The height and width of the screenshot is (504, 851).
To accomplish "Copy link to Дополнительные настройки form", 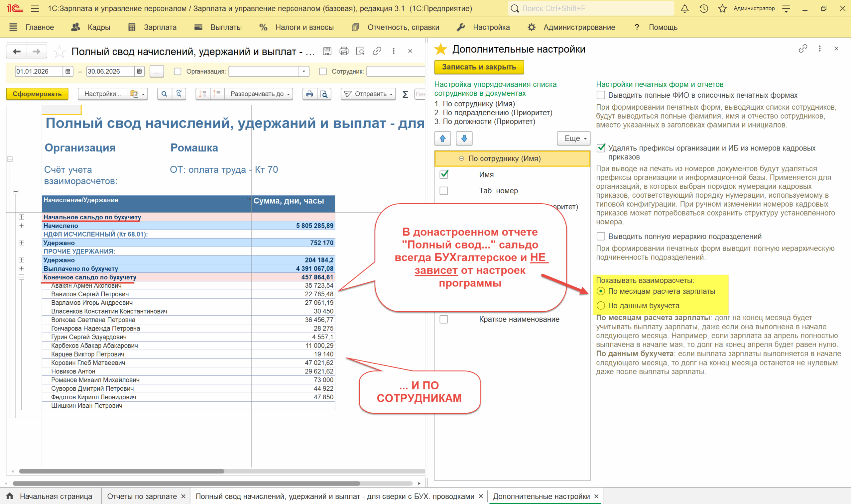I will pos(803,49).
